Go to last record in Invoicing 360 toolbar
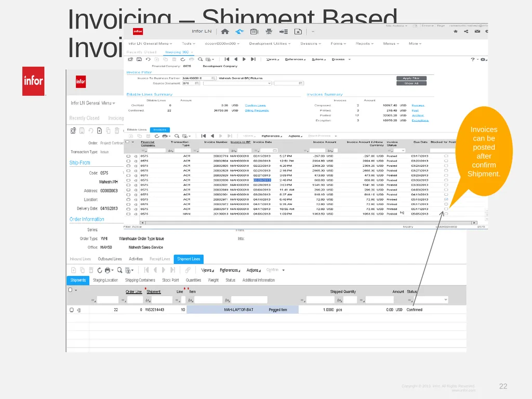The width and height of the screenshot is (532, 399). (253, 59)
